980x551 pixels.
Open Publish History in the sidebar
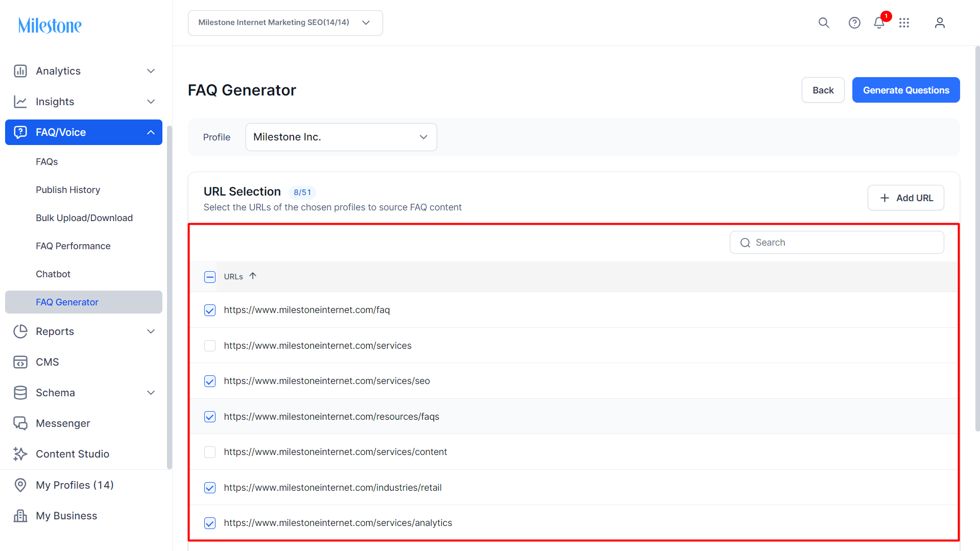(x=68, y=190)
